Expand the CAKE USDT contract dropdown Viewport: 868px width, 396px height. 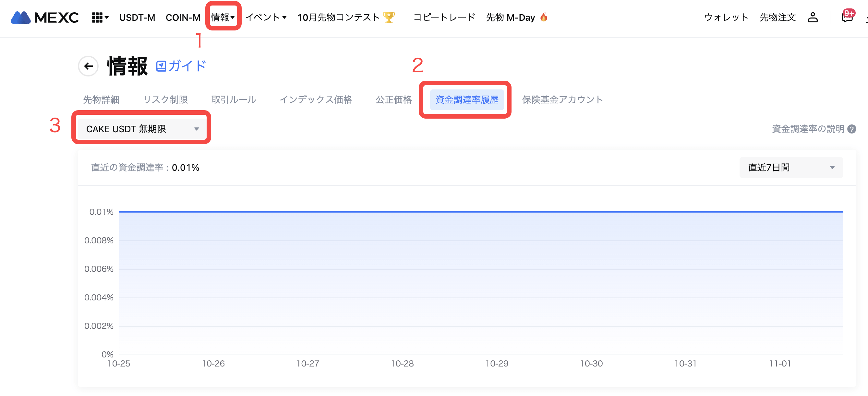pyautogui.click(x=141, y=129)
